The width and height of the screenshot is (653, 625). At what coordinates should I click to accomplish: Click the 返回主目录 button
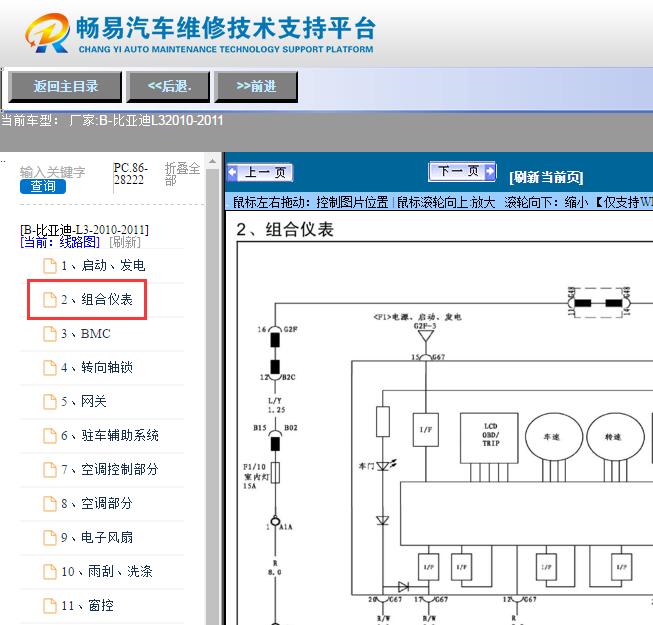[65, 87]
